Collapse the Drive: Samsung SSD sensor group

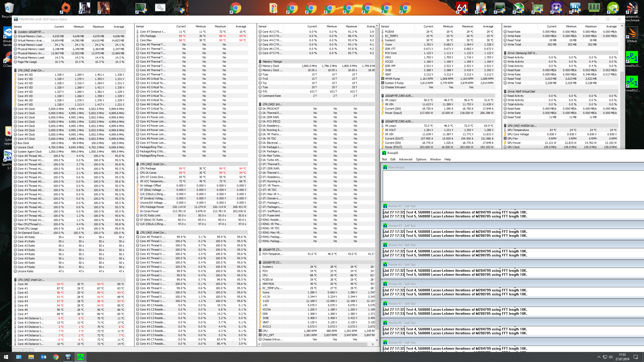[x=560, y=53]
